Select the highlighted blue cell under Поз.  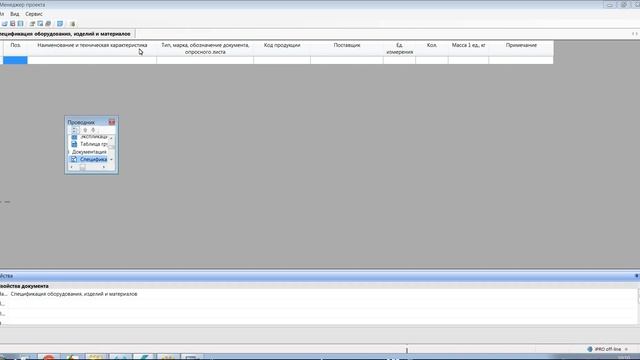[x=16, y=60]
